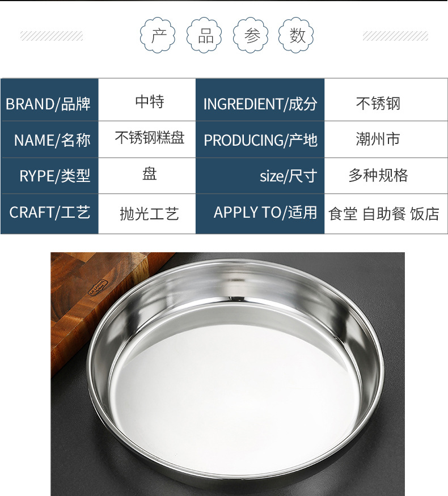The height and width of the screenshot is (496, 448).
Task: Click the 抛光工艺 craft value cell
Action: tap(147, 214)
